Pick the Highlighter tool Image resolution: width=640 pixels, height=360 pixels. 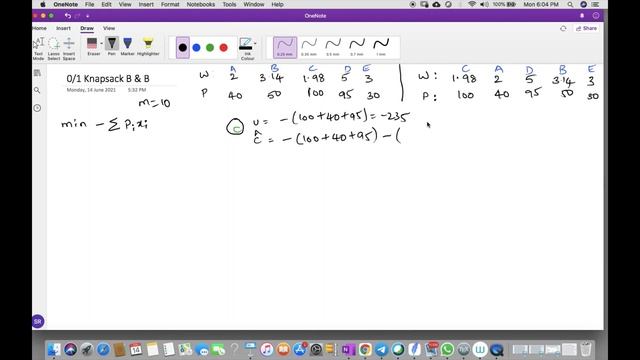click(x=148, y=46)
